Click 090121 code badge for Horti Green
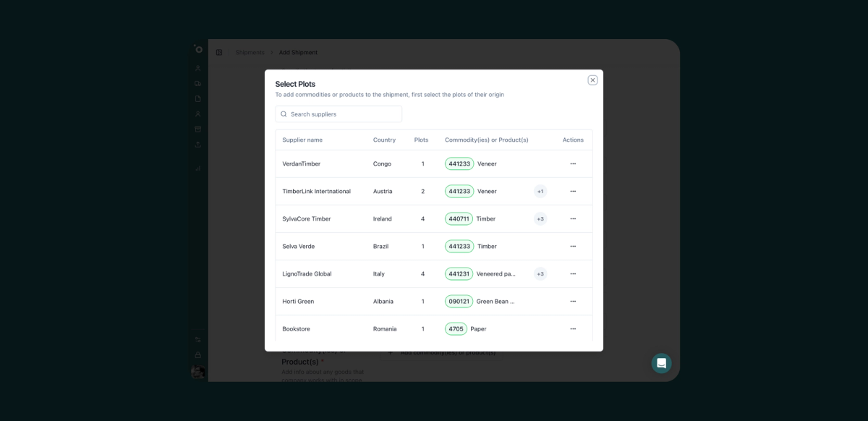This screenshot has width=868, height=421. [x=459, y=301]
